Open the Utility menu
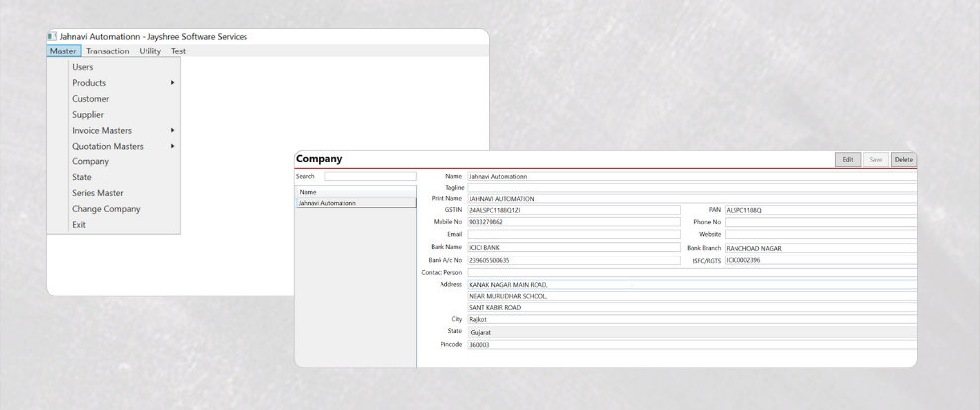 149,51
